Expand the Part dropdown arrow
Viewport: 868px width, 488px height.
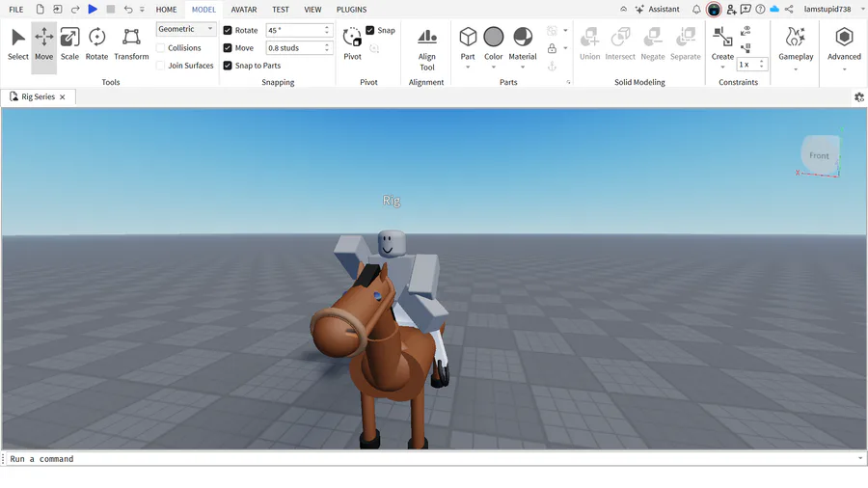pos(468,68)
